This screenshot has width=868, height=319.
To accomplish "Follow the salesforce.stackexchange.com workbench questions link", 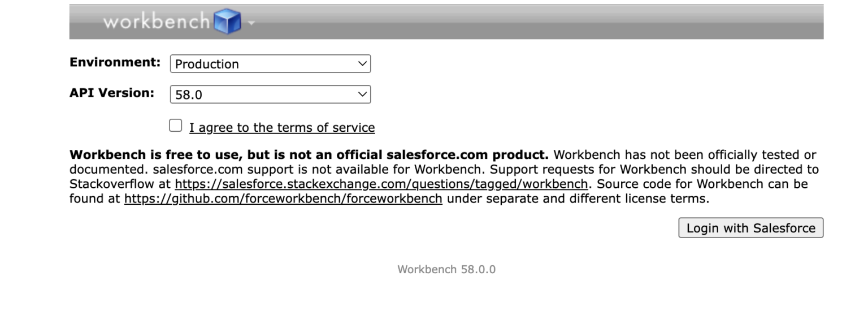I will click(381, 184).
